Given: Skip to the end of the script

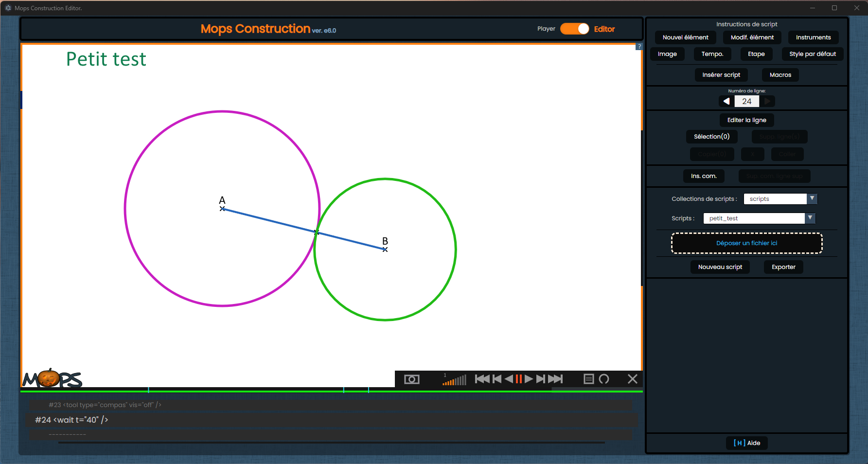Looking at the screenshot, I should coord(556,379).
